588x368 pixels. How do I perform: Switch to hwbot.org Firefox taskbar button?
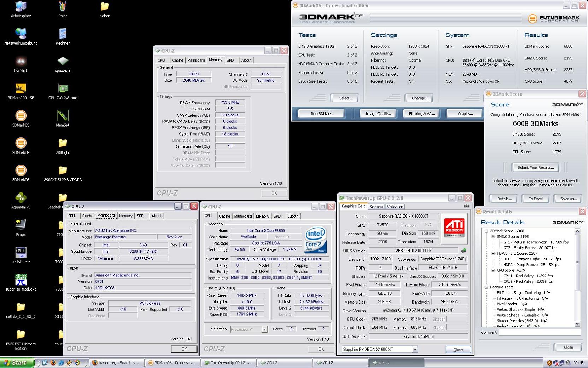pos(117,363)
